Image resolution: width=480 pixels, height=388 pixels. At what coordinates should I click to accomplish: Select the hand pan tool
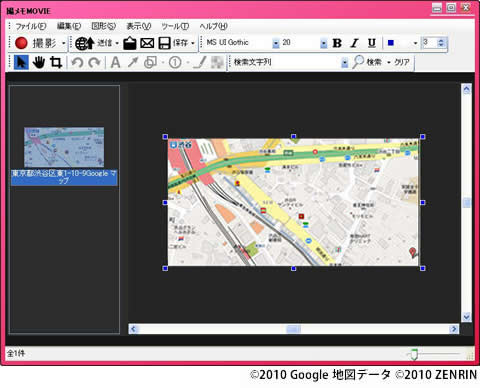(x=39, y=62)
